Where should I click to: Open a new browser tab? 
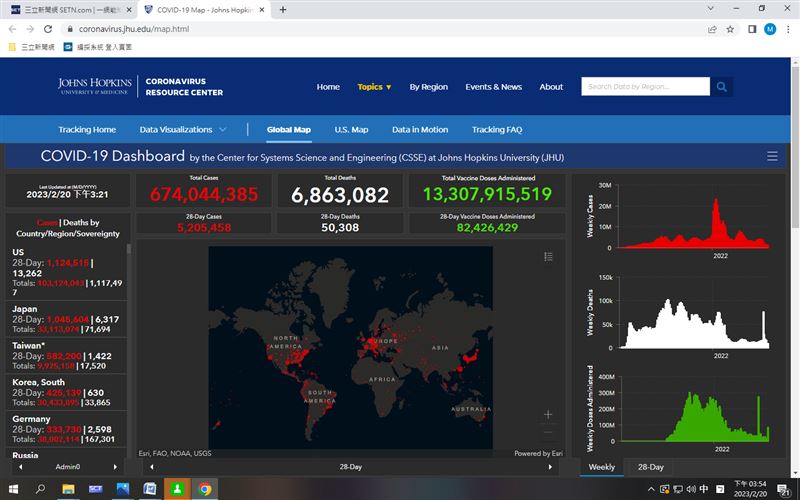283,10
